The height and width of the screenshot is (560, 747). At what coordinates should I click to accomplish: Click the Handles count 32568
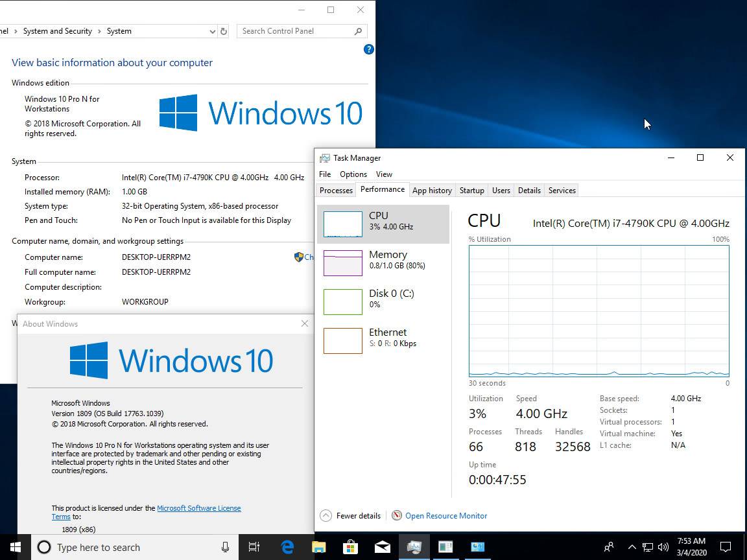[573, 447]
